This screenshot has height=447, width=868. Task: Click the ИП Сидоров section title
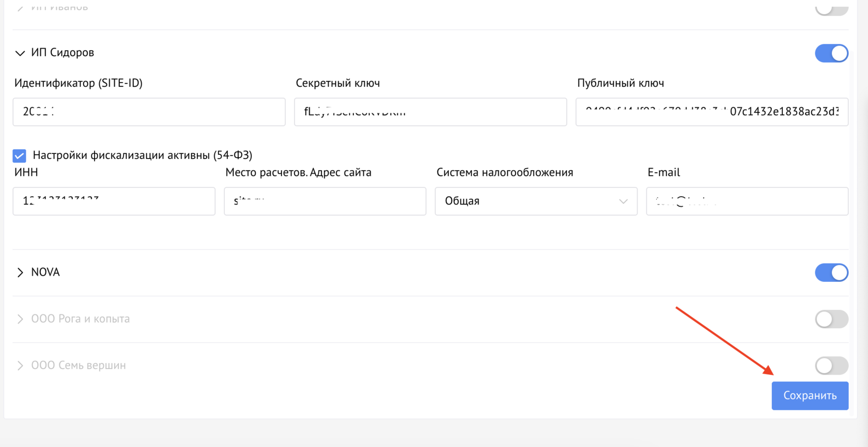(63, 53)
